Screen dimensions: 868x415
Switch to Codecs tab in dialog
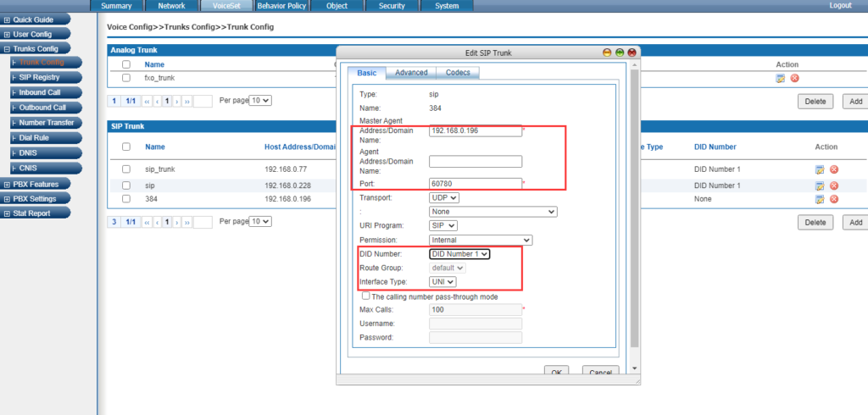click(x=458, y=73)
